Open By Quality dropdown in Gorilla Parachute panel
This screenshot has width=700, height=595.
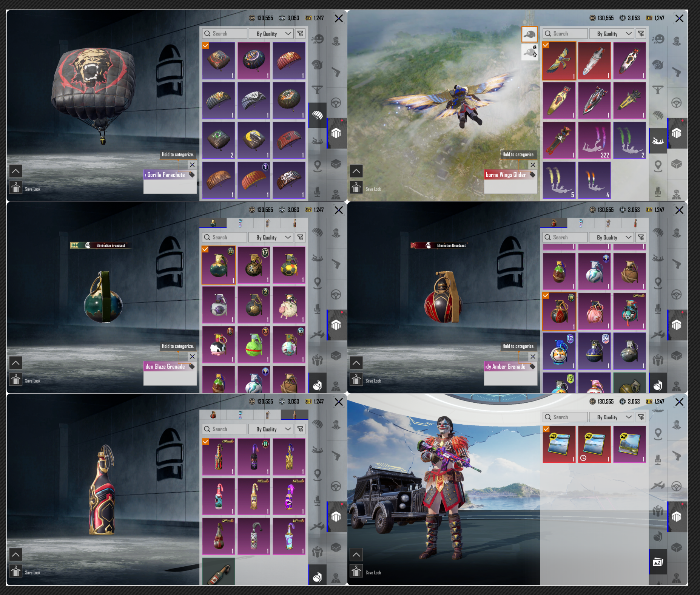(x=271, y=34)
